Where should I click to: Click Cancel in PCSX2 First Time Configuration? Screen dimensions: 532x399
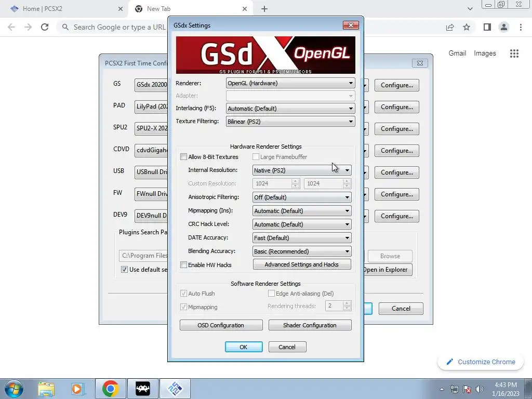pyautogui.click(x=401, y=309)
